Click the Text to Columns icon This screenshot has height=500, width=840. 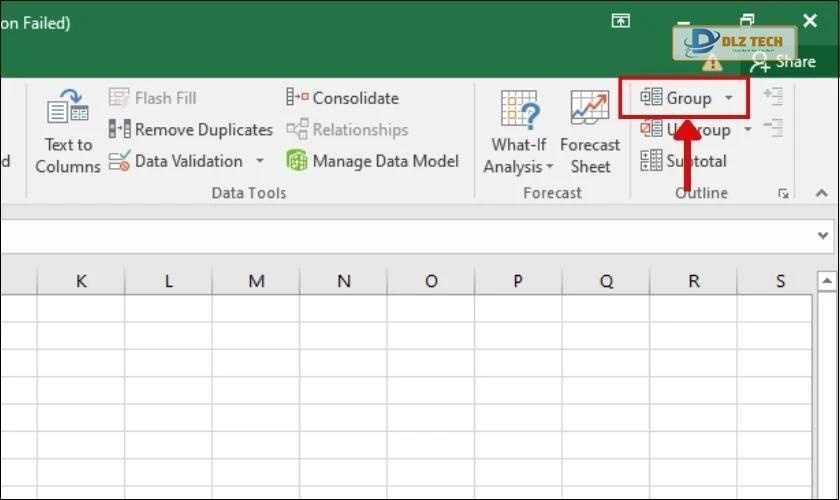click(x=67, y=110)
